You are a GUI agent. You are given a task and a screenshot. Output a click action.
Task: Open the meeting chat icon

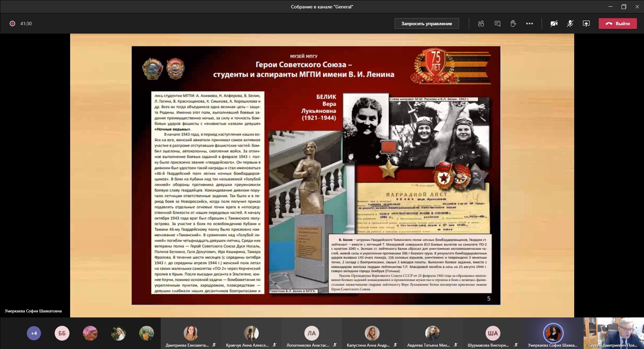point(497,24)
